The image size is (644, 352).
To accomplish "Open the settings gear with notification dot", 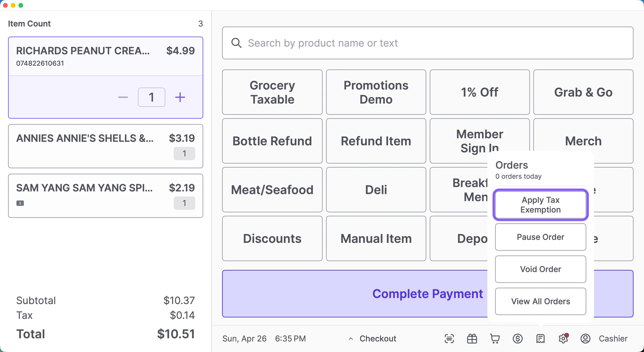I will coord(563,339).
